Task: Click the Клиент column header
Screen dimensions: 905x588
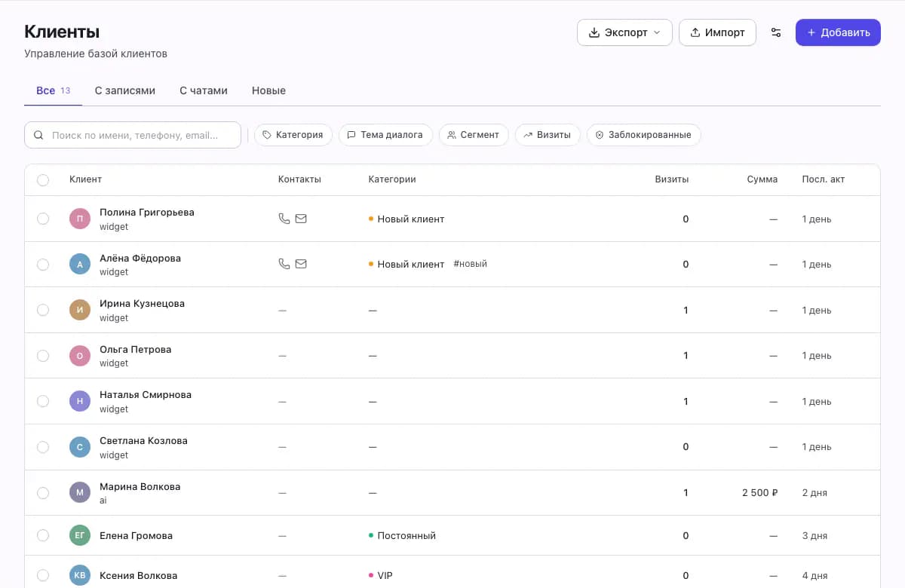Action: point(85,179)
